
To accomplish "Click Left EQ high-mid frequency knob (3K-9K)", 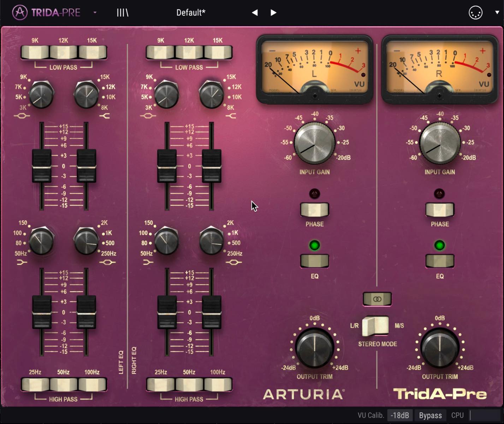I will point(41,95).
